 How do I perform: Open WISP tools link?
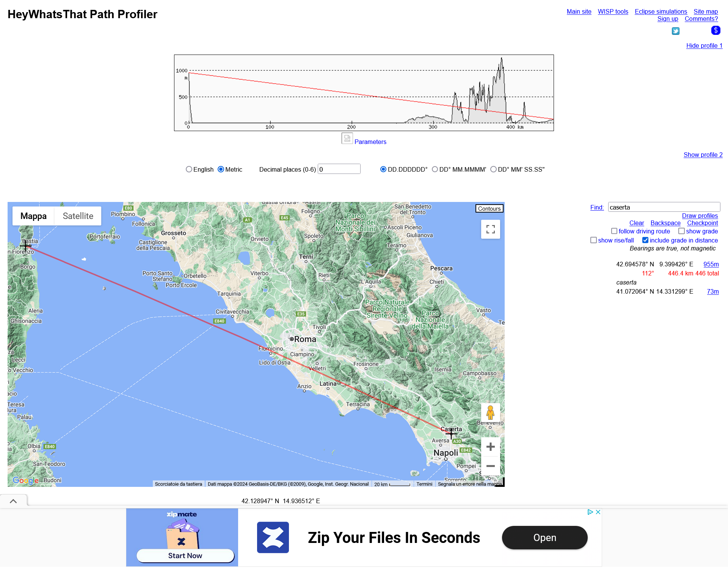point(613,12)
